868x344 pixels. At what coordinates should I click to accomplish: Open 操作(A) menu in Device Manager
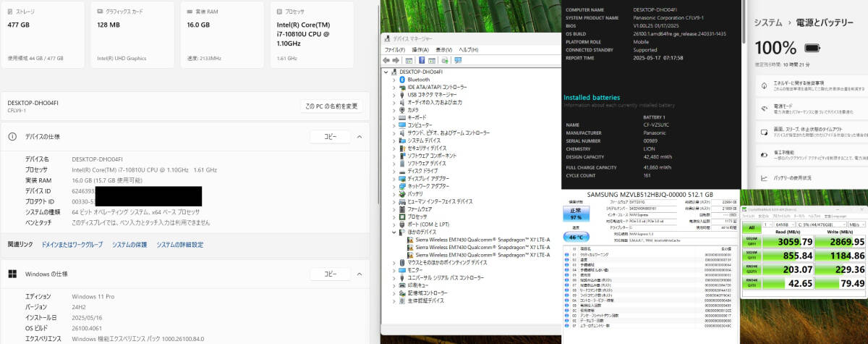click(420, 49)
